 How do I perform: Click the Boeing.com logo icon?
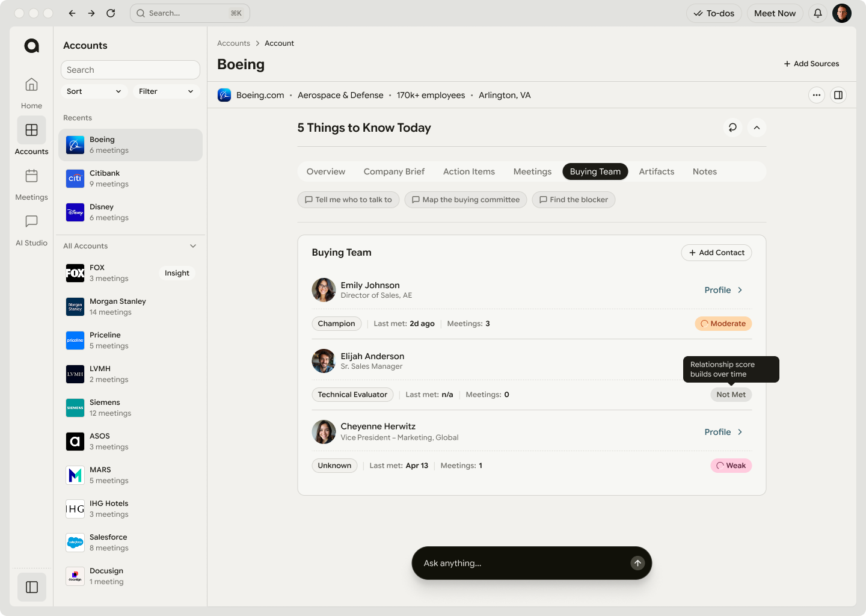(224, 95)
